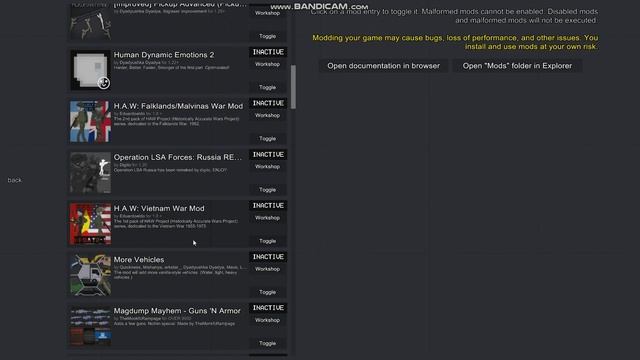Toggle the Magdump Mayhem mod
Image resolution: width=640 pixels, height=360 pixels.
tap(268, 343)
